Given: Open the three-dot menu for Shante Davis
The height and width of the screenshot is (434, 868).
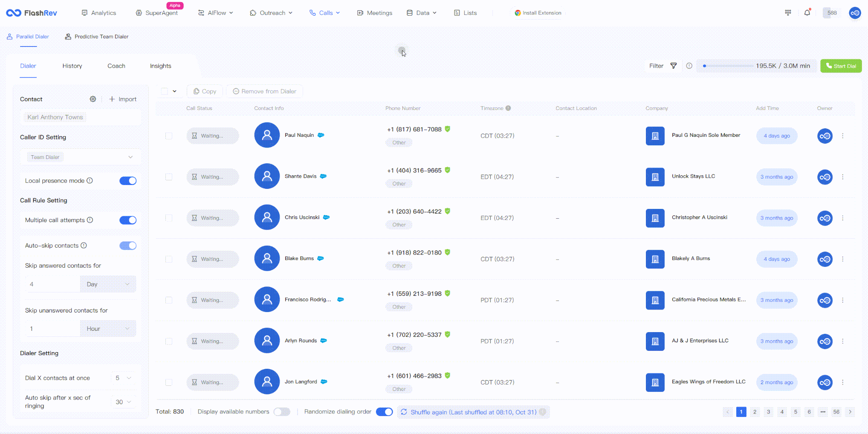Looking at the screenshot, I should click(x=842, y=177).
